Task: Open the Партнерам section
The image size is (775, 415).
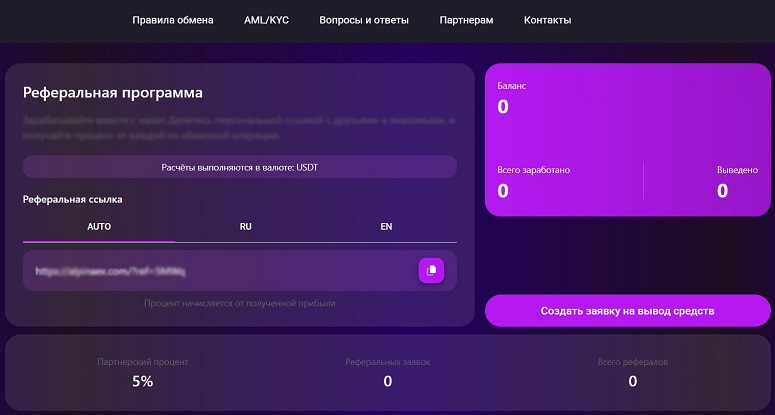Action: 466,20
